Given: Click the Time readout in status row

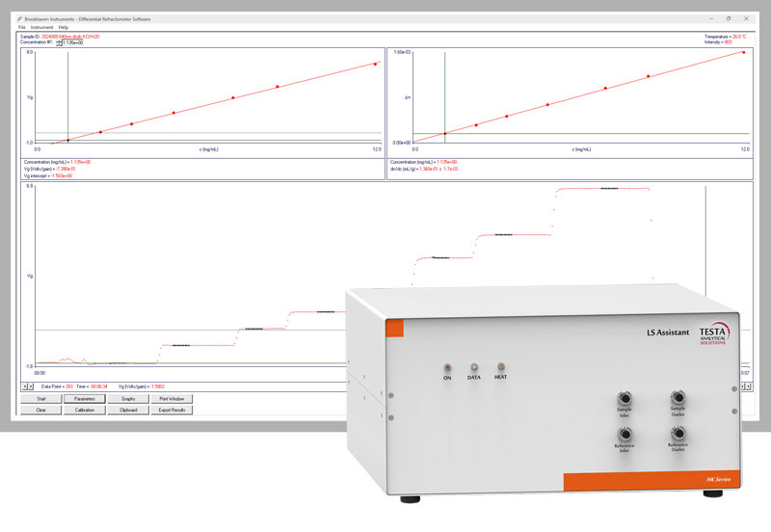Looking at the screenshot, I should point(92,387).
